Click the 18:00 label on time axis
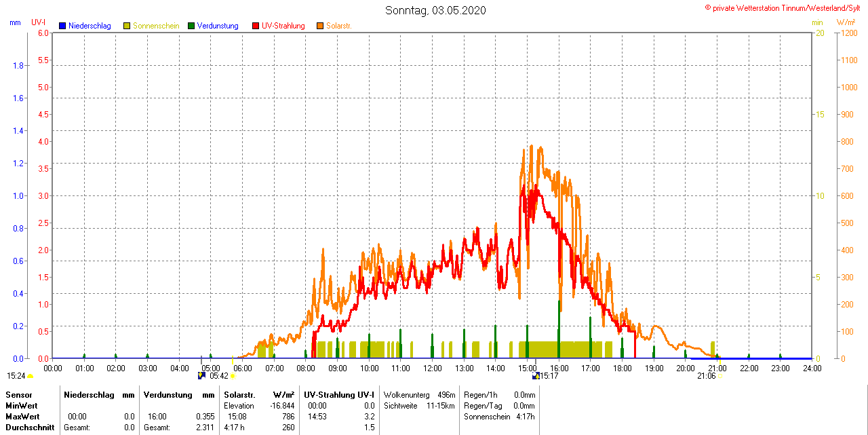 tap(623, 368)
